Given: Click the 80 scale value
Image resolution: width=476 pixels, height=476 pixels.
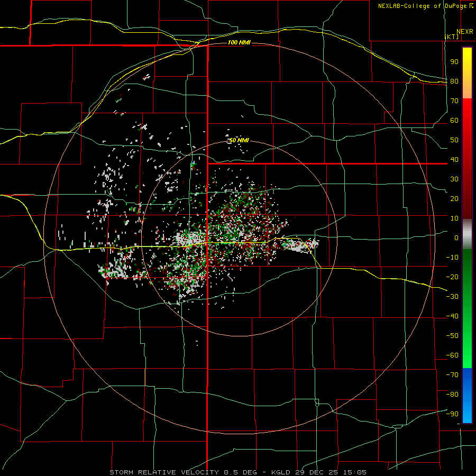Looking at the screenshot, I should click(x=454, y=81).
